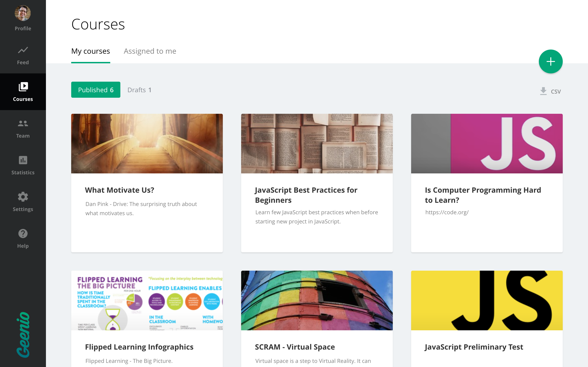Viewport: 588px width, 367px height.
Task: Open the Team people icon
Action: click(23, 124)
